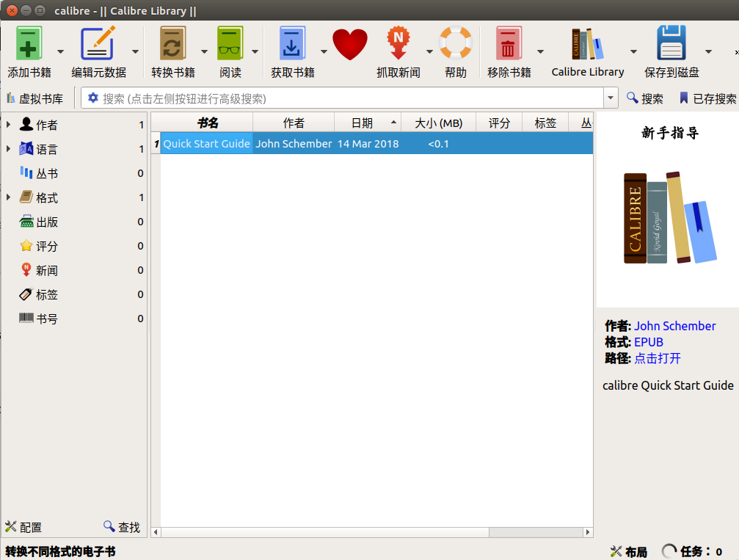Screen dimensions: 739x560
Task: Expand the 格式 (Formats) category
Action: [9, 197]
